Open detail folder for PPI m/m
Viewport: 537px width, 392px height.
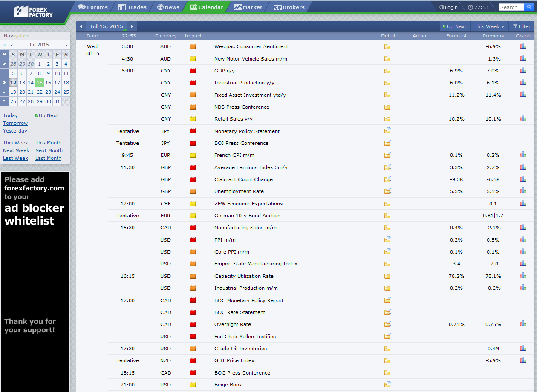(x=388, y=239)
